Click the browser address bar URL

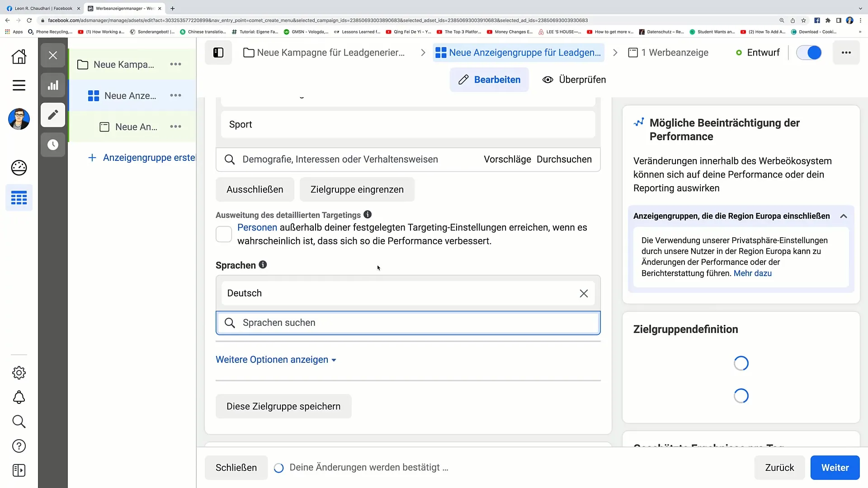pos(318,20)
